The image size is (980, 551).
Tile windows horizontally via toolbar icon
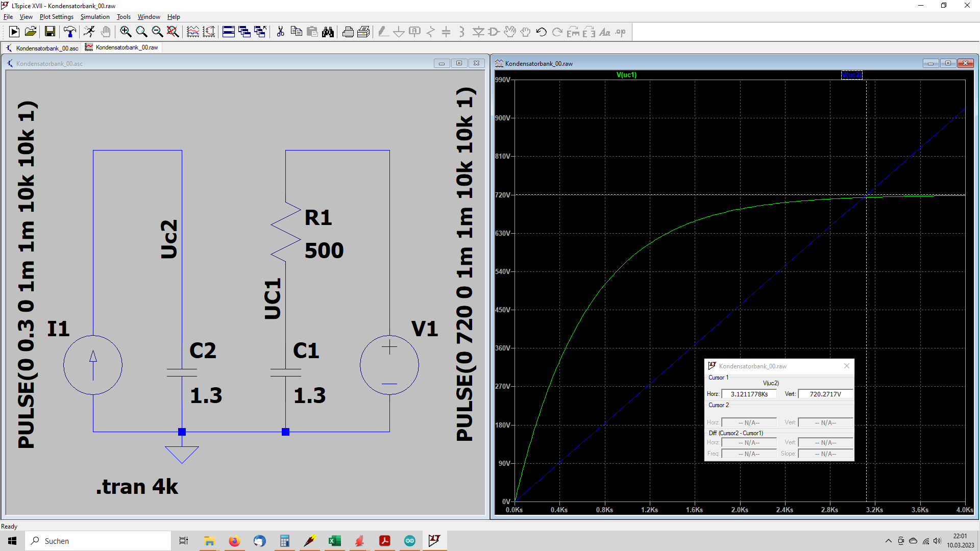pos(229,32)
